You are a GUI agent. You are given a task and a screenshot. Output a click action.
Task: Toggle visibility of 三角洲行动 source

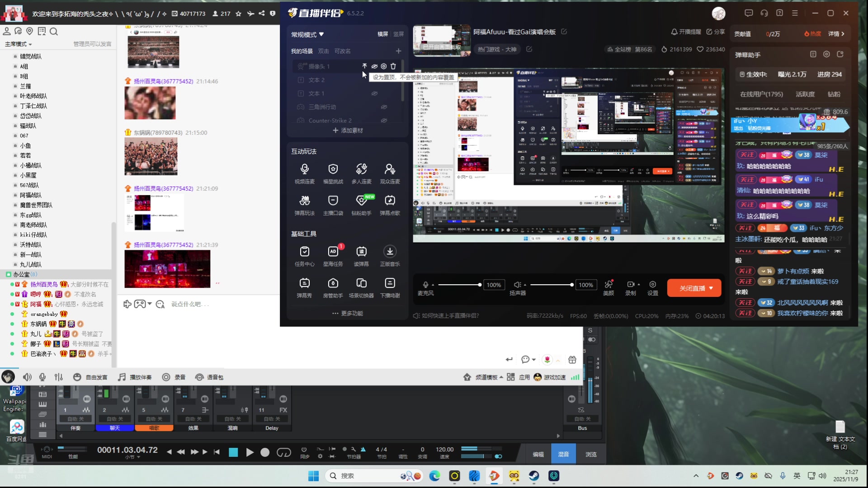(x=384, y=107)
